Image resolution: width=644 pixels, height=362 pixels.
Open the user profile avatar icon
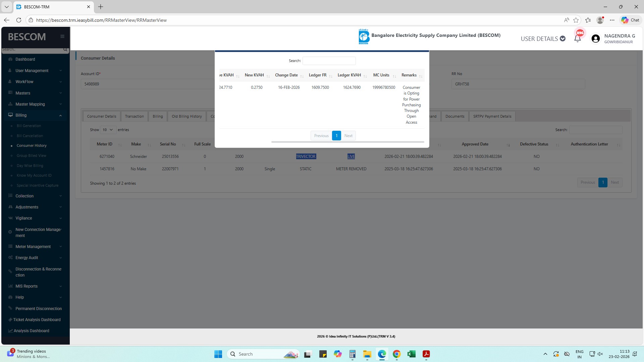pos(596,39)
